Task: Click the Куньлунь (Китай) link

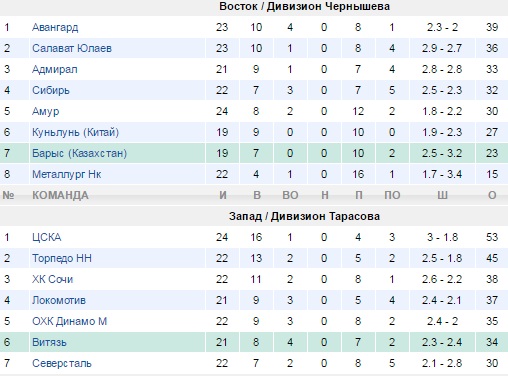Action: (75, 132)
